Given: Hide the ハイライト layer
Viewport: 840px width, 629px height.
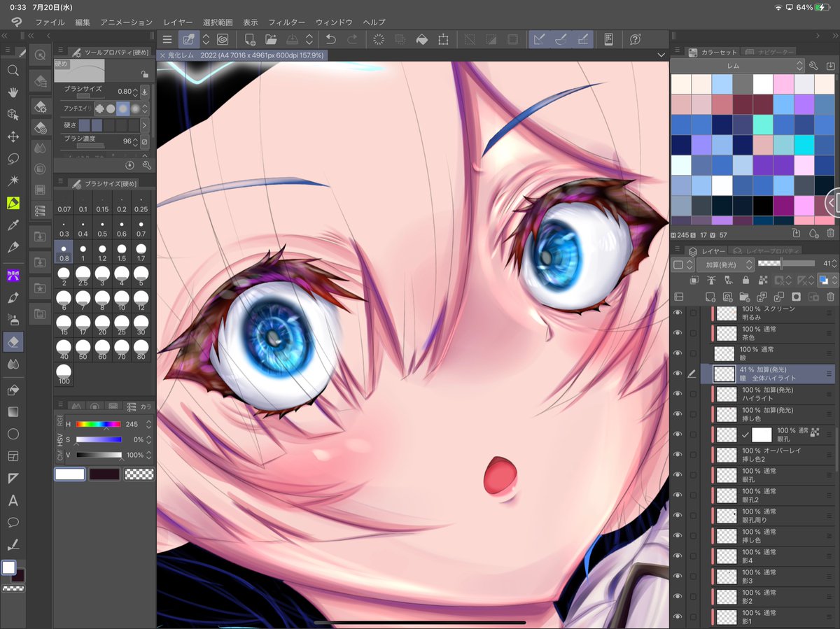Looking at the screenshot, I should 678,394.
